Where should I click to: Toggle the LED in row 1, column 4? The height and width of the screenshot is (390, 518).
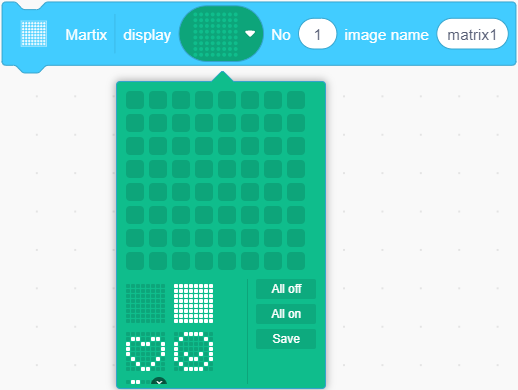tap(204, 100)
